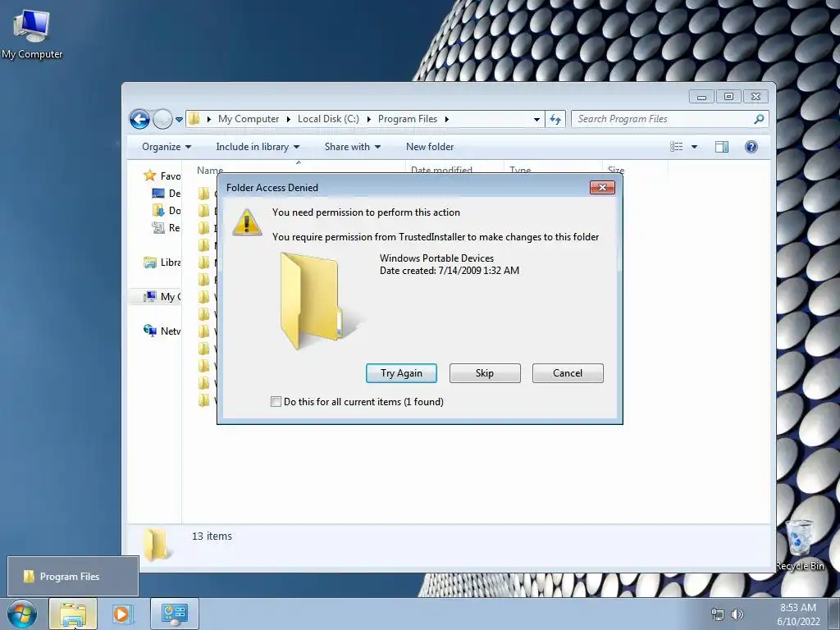Click the search magnifier icon
Image resolution: width=840 pixels, height=630 pixels.
coord(759,119)
